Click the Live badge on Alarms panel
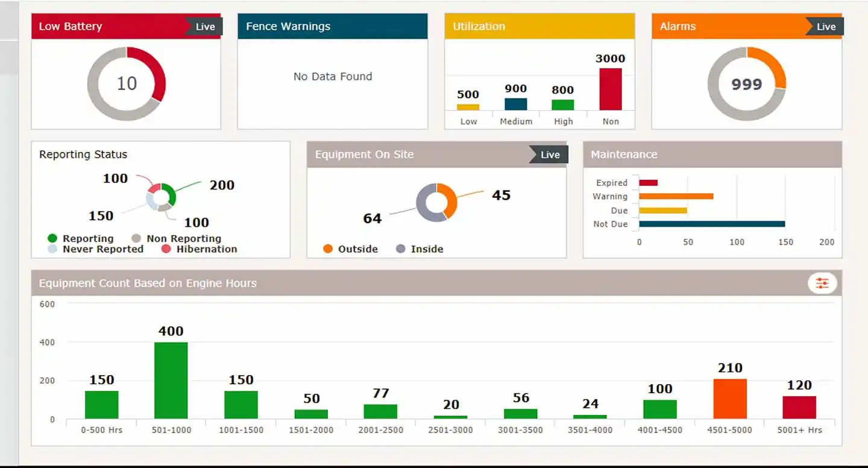The height and width of the screenshot is (468, 868). click(x=826, y=27)
